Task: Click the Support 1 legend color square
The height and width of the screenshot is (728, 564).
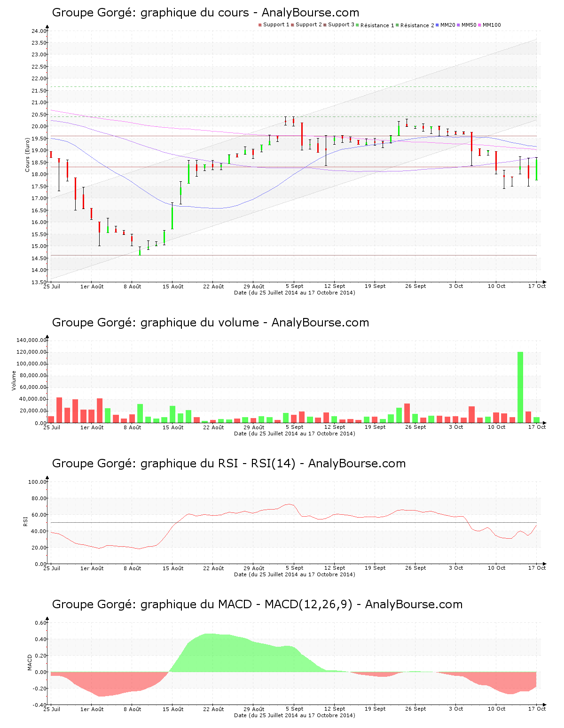Action: click(x=260, y=25)
